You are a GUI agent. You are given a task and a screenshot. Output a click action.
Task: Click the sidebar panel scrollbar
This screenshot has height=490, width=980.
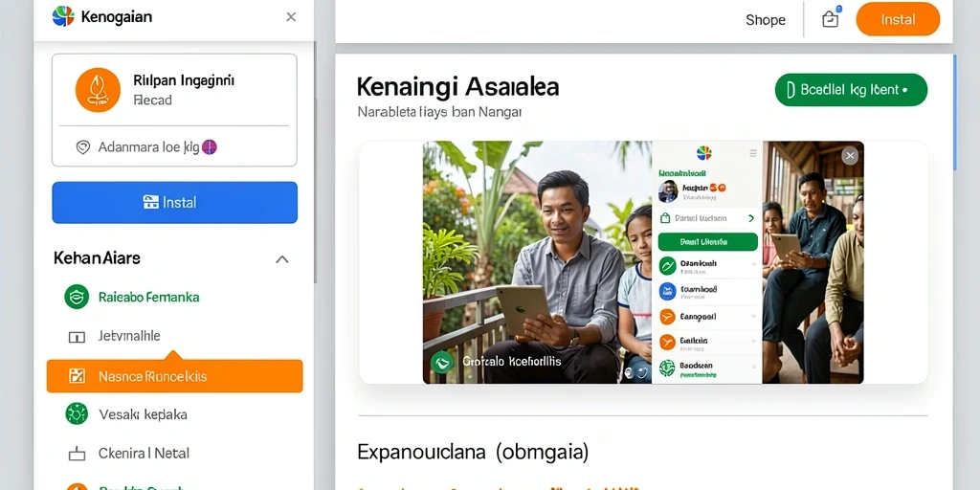pyautogui.click(x=316, y=163)
